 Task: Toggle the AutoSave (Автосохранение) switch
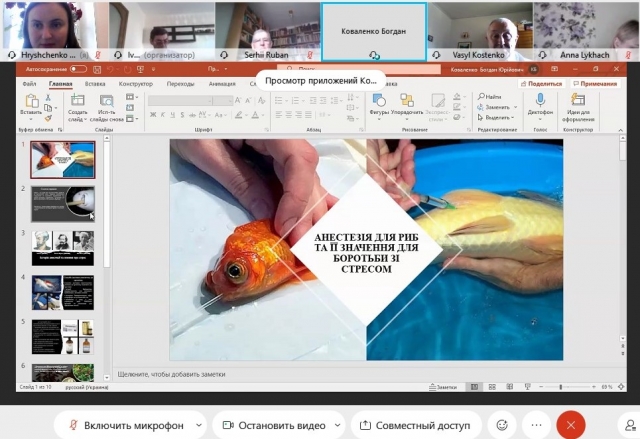(77, 70)
